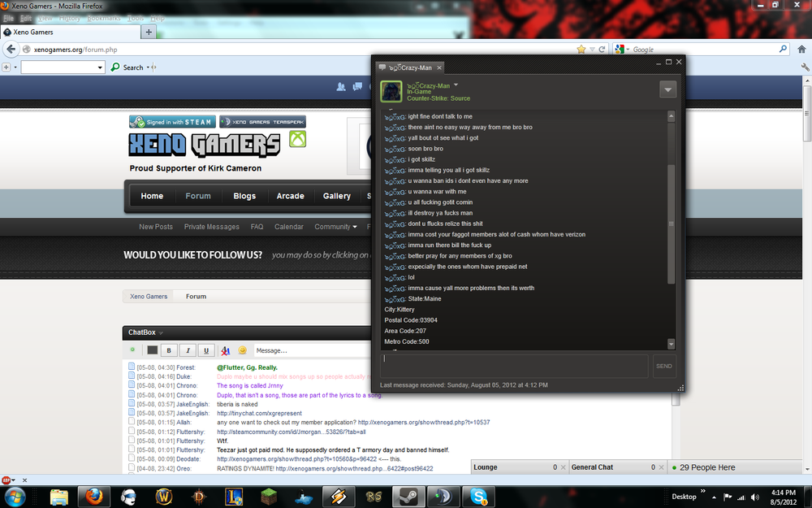Viewport: 812px width, 508px height.
Task: Open the ChatBox text color swatch
Action: [153, 350]
